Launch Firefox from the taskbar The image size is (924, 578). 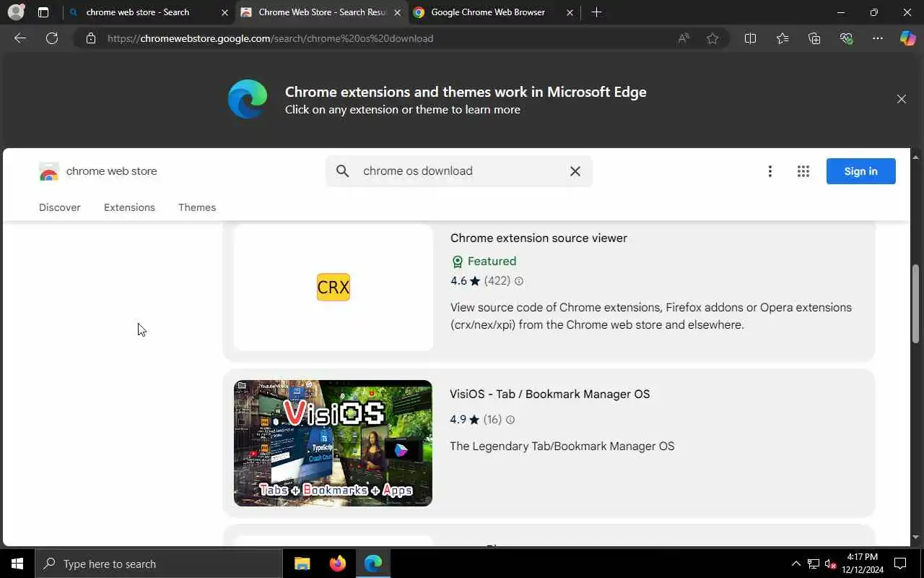coord(337,564)
